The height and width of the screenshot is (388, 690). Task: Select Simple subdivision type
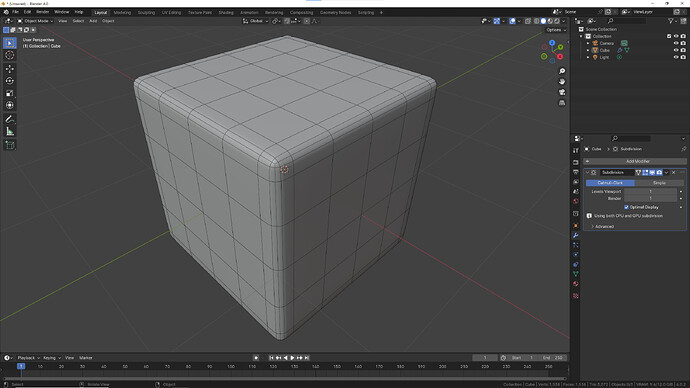pyautogui.click(x=659, y=183)
